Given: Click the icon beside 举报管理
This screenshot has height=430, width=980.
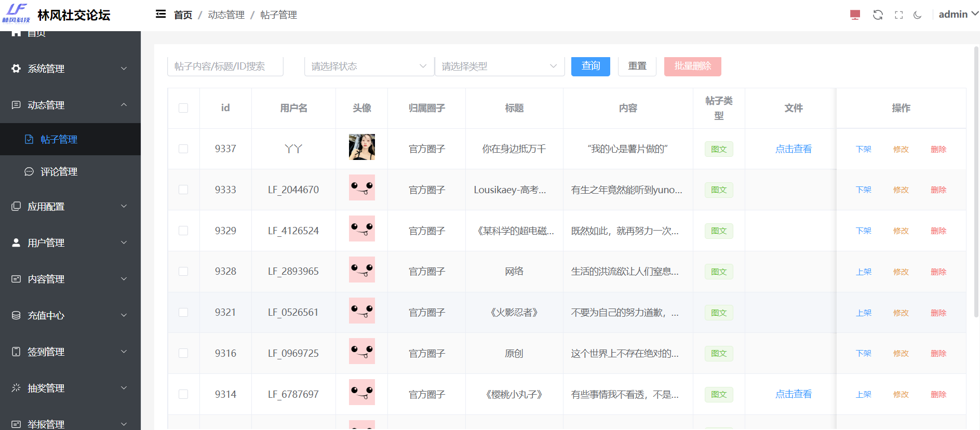Looking at the screenshot, I should [16, 424].
